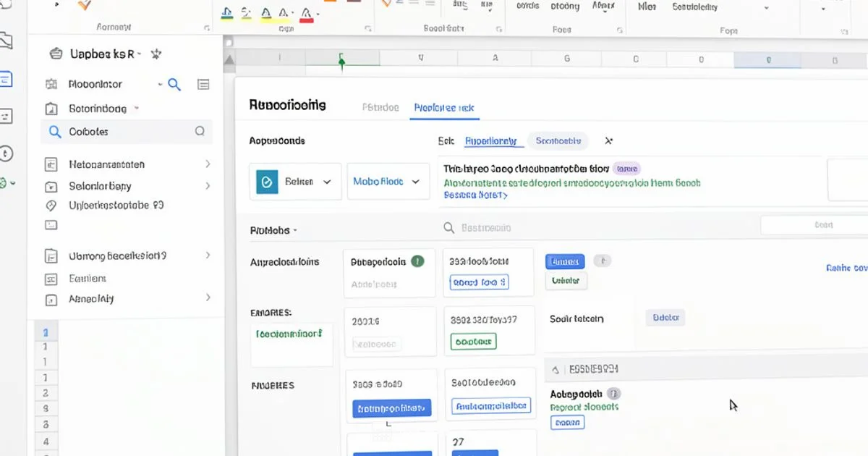Toggle the gray pill option beside the active filter
The height and width of the screenshot is (456, 868).
558,140
